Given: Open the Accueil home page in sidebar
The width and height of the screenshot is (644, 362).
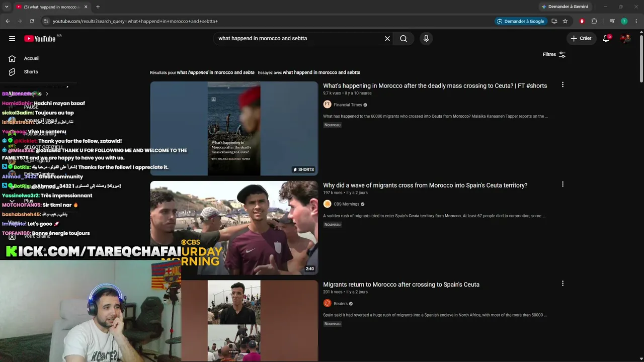Looking at the screenshot, I should point(32,58).
